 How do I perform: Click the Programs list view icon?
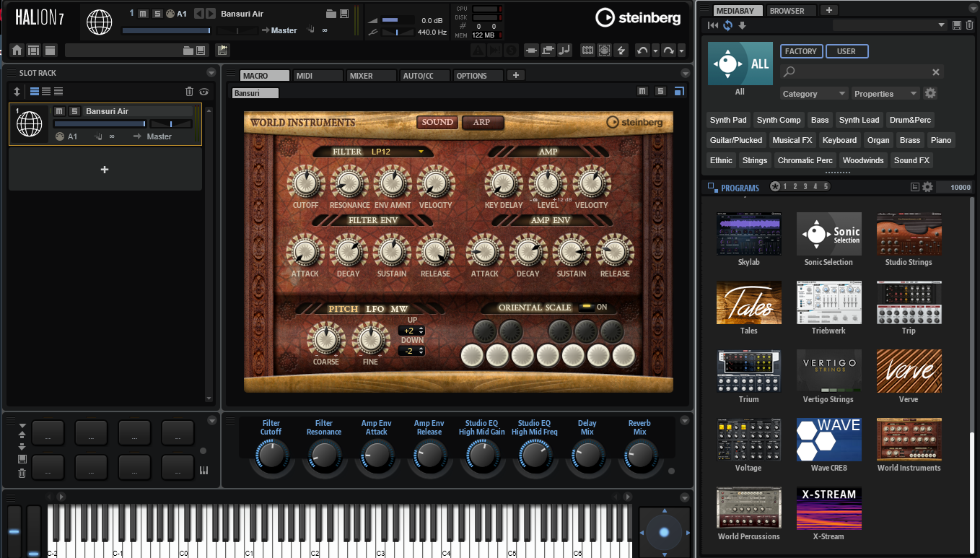tap(915, 187)
